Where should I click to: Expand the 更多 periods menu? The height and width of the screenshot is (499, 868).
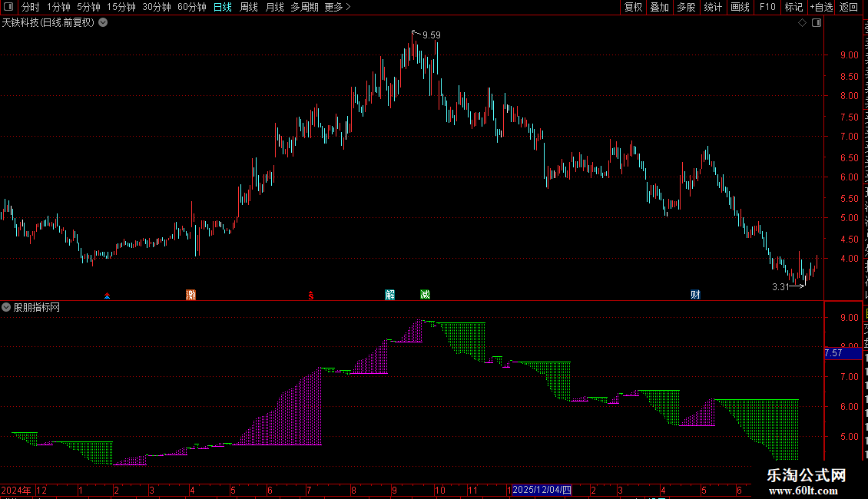pyautogui.click(x=337, y=7)
